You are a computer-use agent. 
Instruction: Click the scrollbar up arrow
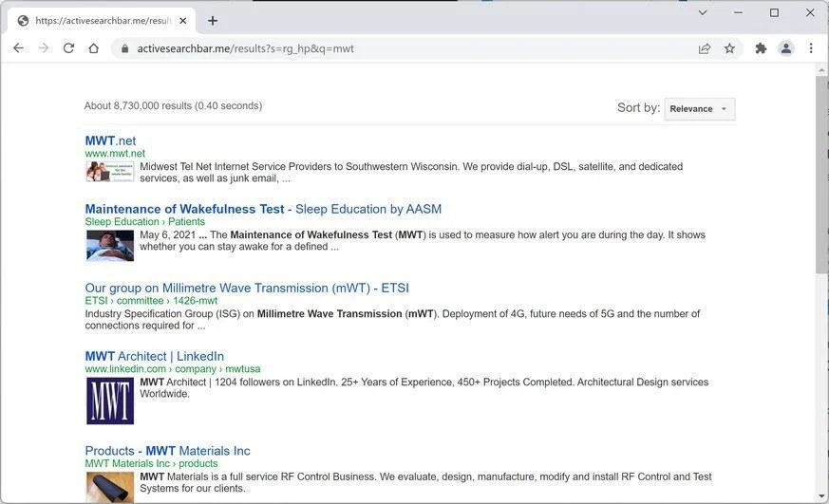coord(821,69)
